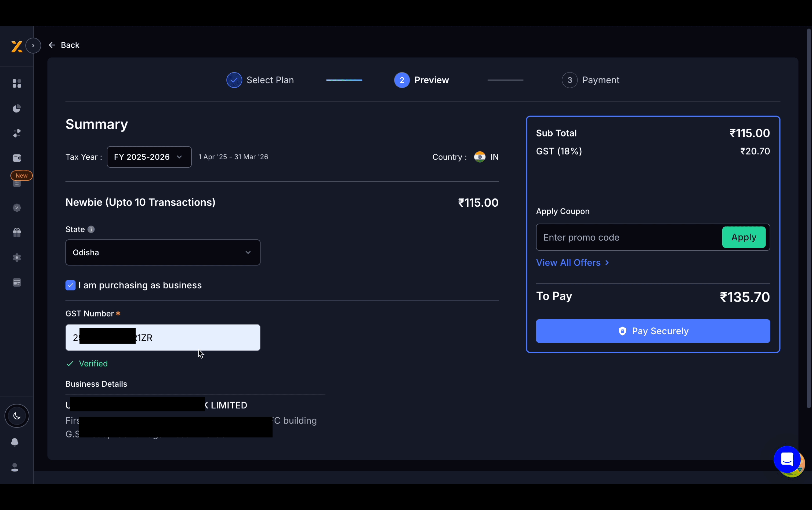
Task: Click the notifications bell icon
Action: (x=15, y=442)
